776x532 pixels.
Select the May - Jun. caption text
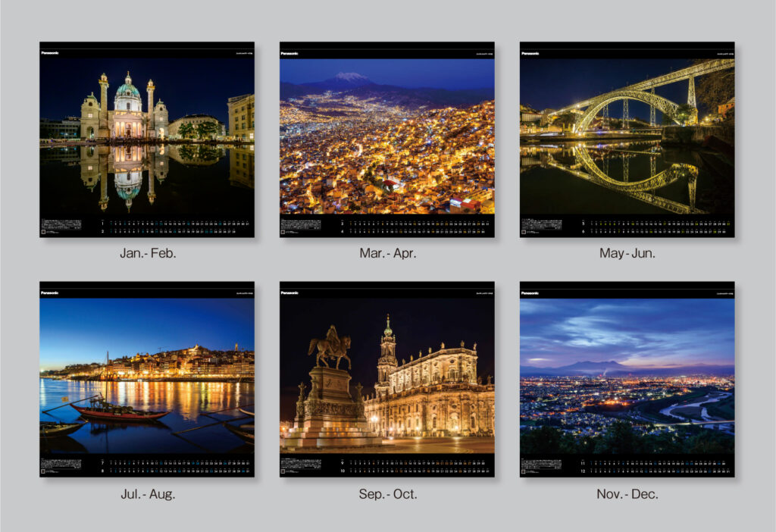627,253
